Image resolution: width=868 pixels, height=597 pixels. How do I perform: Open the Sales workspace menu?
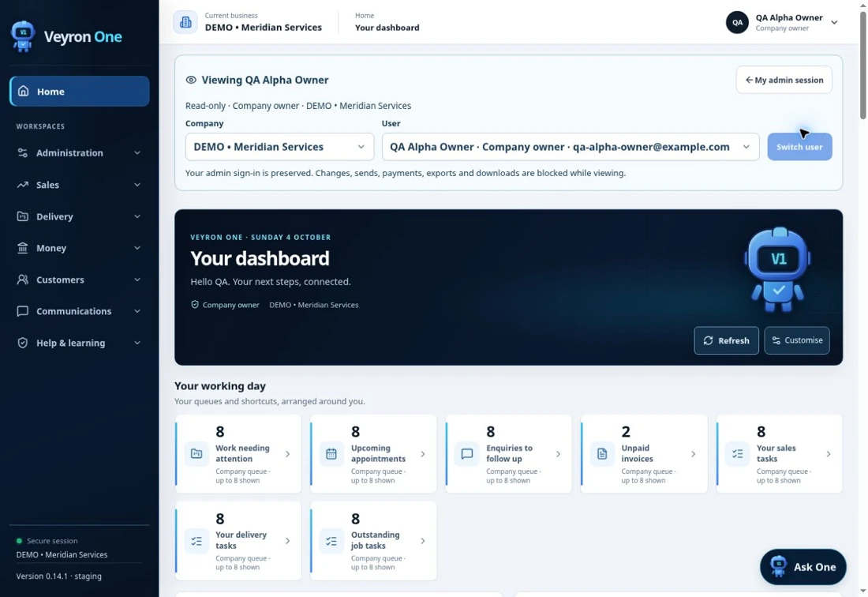[79, 185]
